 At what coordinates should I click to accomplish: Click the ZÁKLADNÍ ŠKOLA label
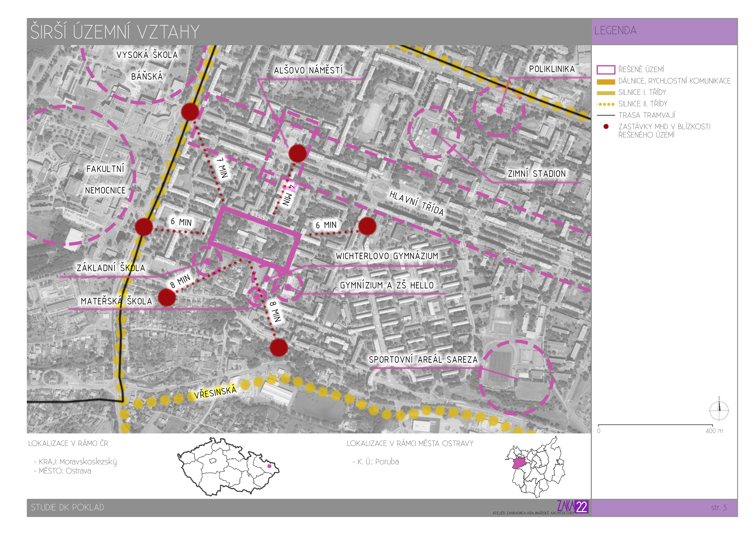[111, 267]
